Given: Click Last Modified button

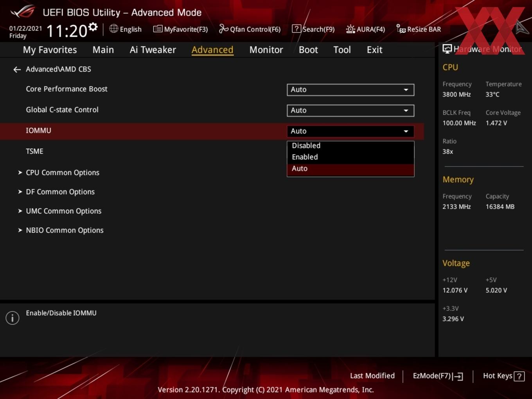Looking at the screenshot, I should click(x=372, y=376).
